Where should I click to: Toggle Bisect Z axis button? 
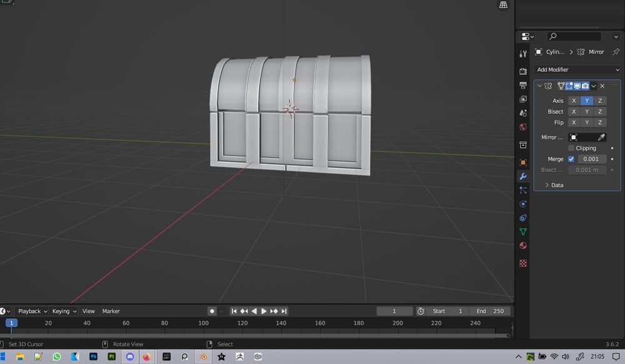coord(600,112)
